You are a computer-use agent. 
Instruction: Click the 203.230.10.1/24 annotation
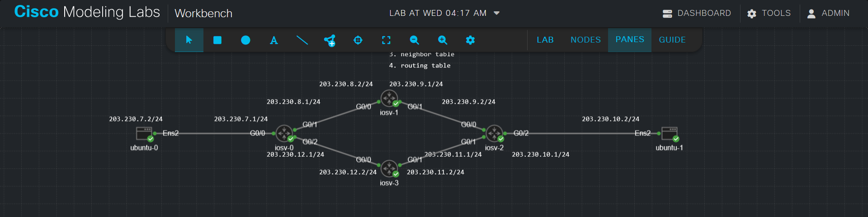540,154
